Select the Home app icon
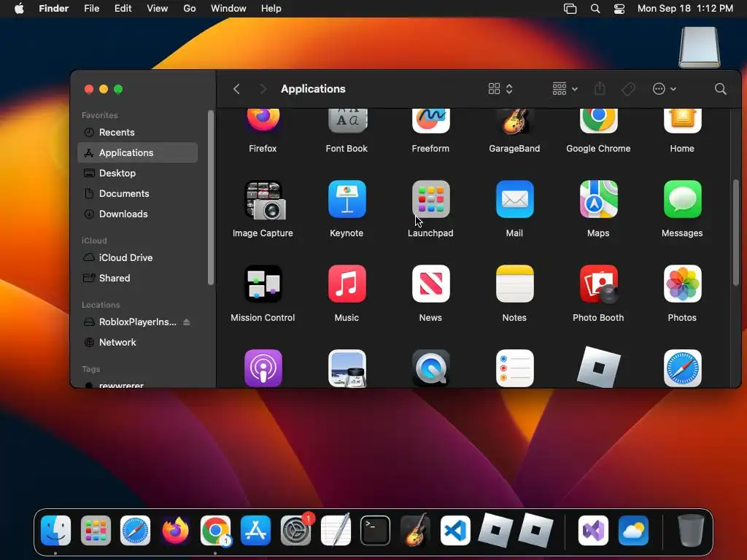This screenshot has width=747, height=560. pyautogui.click(x=682, y=121)
